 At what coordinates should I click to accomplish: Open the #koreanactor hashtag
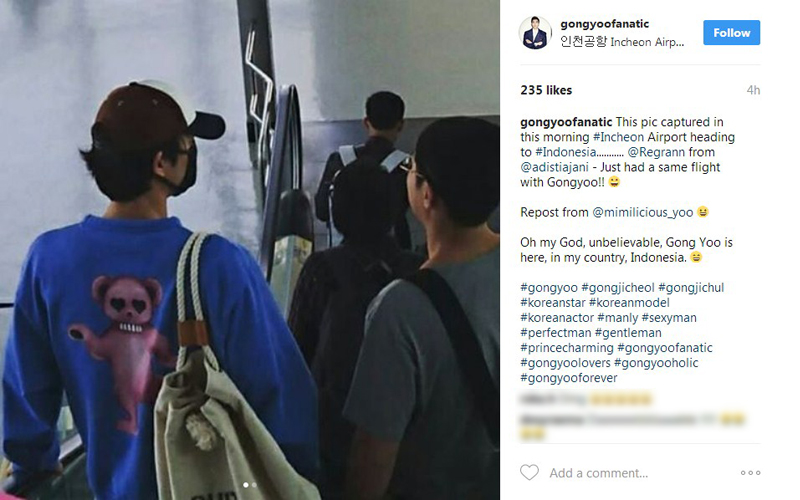coord(557,318)
